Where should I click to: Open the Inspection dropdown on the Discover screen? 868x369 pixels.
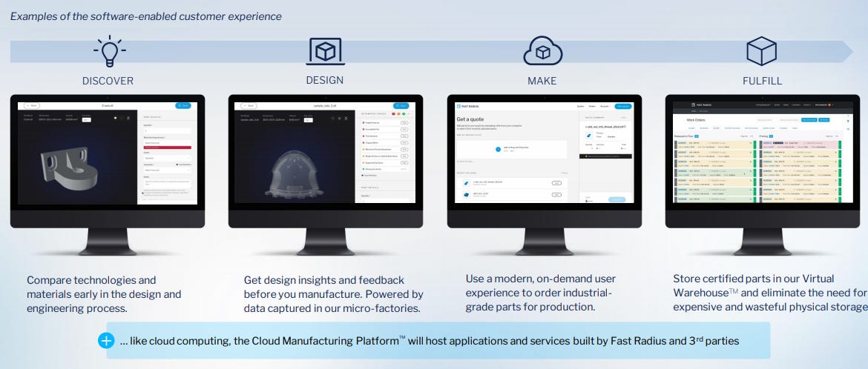coord(167,170)
